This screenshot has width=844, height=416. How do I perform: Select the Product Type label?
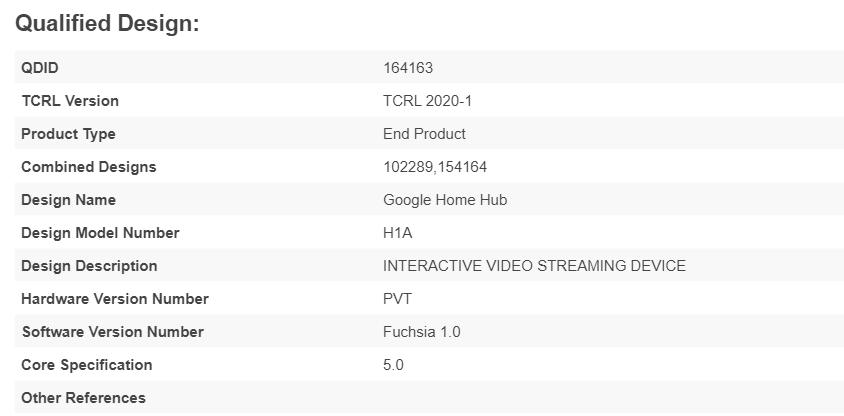pos(68,134)
